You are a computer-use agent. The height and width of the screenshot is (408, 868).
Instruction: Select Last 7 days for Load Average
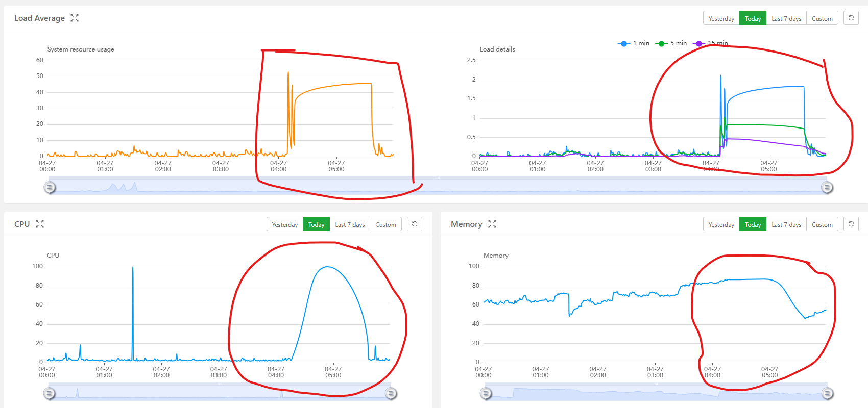pos(786,18)
